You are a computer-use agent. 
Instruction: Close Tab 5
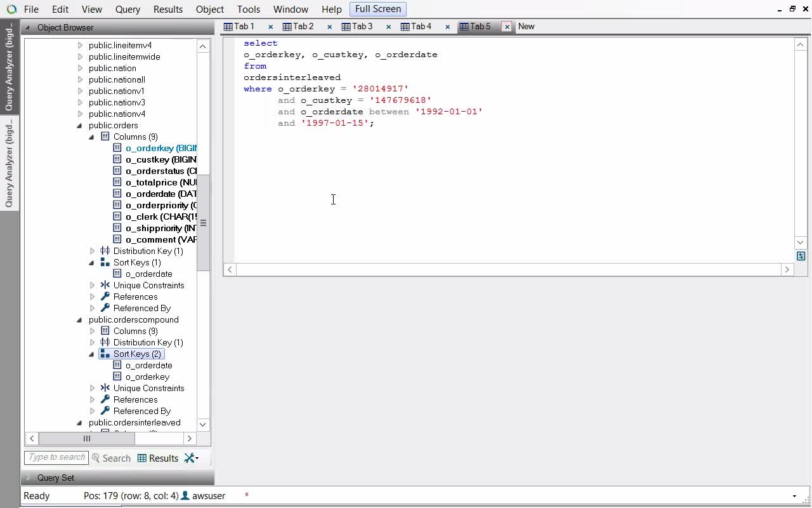point(507,27)
